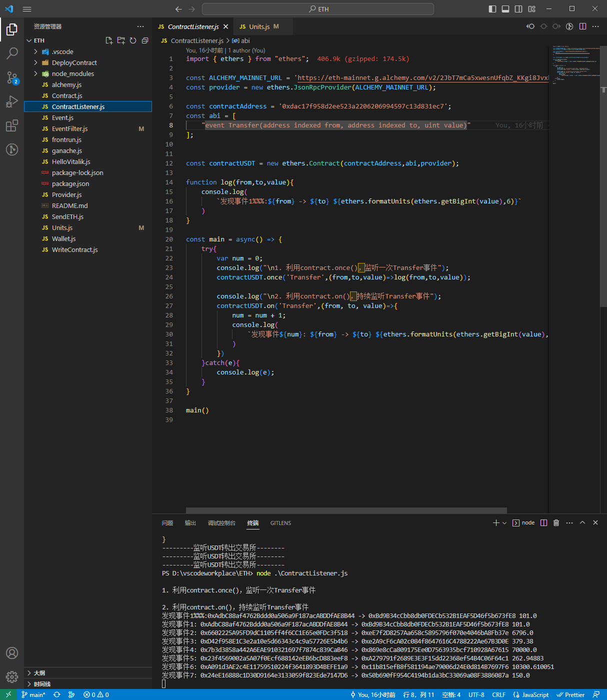The width and height of the screenshot is (607, 700).
Task: Open Source Control view with 2 changes
Action: point(12,77)
